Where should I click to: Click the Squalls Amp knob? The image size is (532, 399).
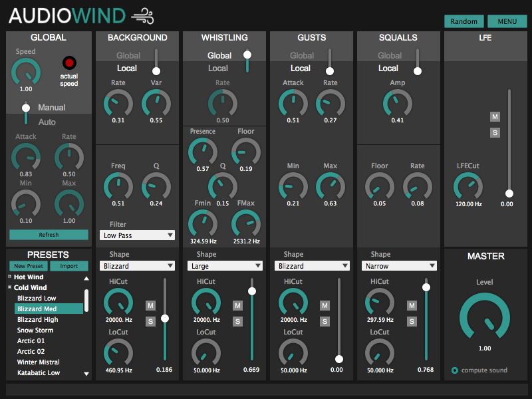click(397, 104)
